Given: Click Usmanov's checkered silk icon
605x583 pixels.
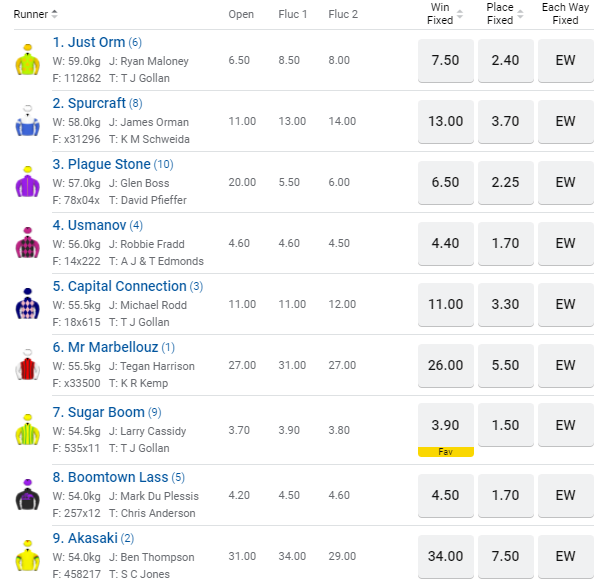Looking at the screenshot, I should [x=26, y=243].
